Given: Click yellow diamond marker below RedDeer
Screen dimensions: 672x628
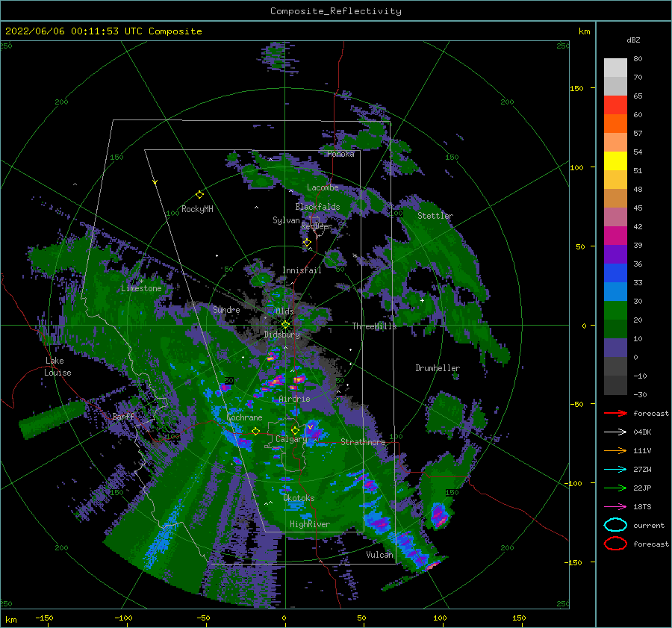Looking at the screenshot, I should (x=308, y=243).
